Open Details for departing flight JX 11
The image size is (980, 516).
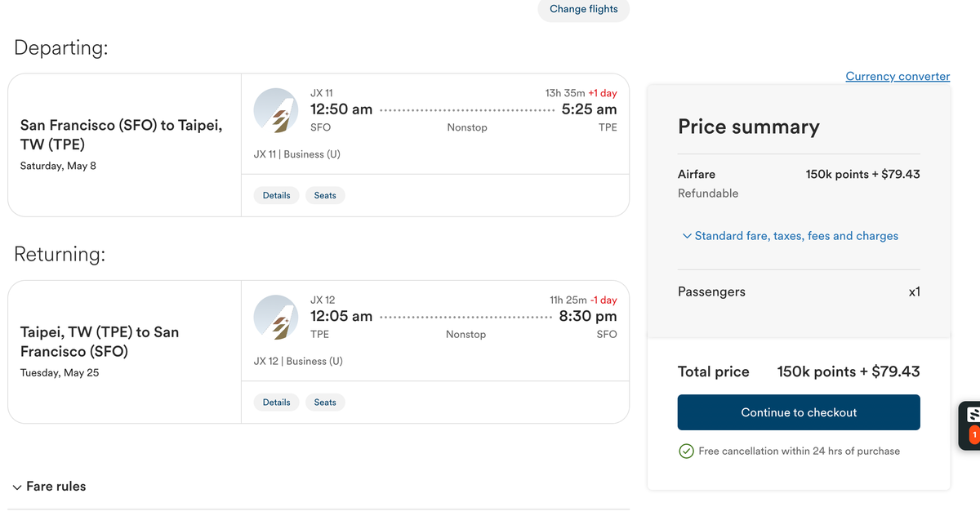coord(277,195)
